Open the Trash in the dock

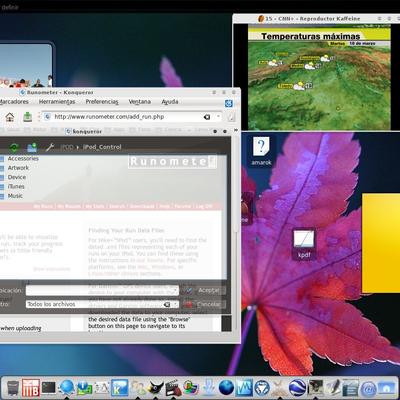pos(13,388)
